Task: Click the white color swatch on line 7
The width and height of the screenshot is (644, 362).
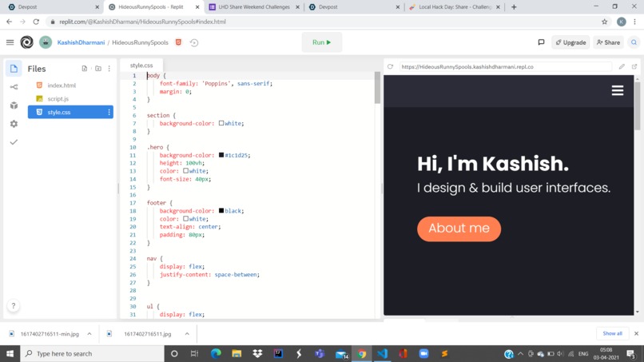Action: pos(221,123)
